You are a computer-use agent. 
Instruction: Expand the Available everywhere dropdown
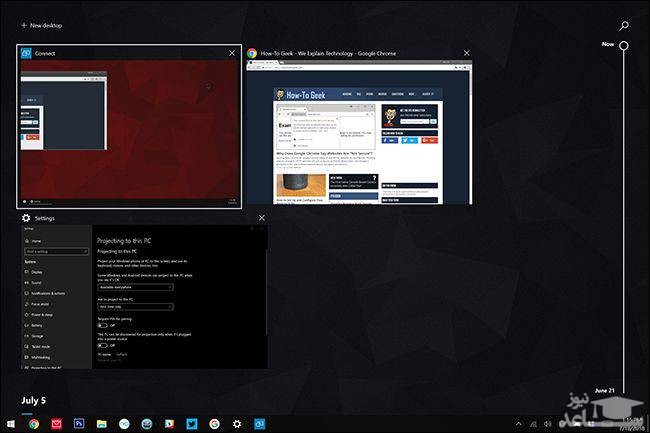(134, 288)
